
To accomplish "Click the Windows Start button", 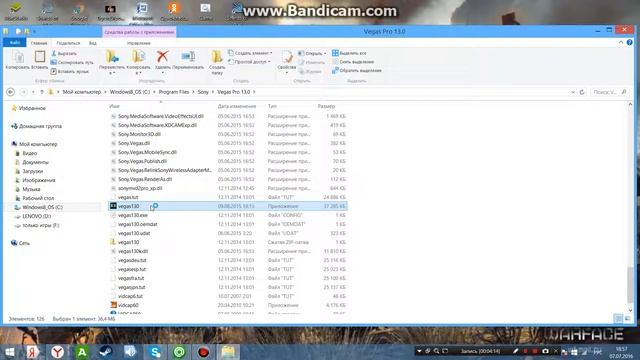I will [9, 352].
